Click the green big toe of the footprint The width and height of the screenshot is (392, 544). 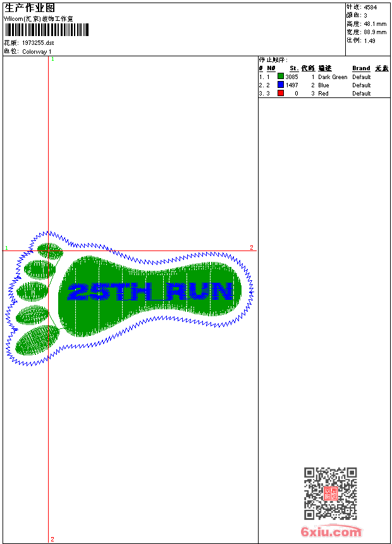[x=37, y=340]
